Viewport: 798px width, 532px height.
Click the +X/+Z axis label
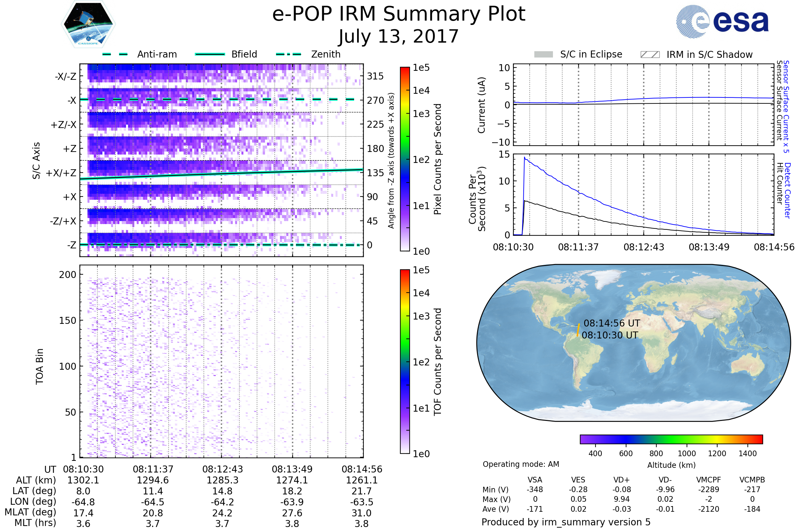pos(61,173)
